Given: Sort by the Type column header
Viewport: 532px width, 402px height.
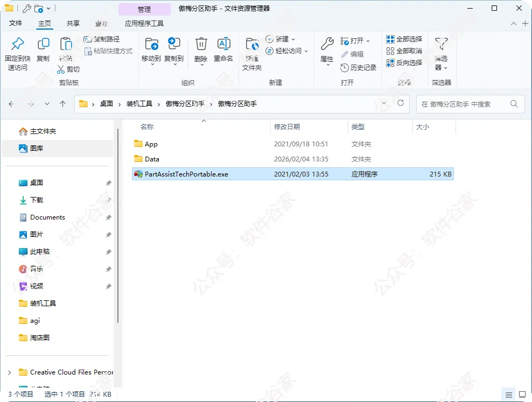Looking at the screenshot, I should [x=358, y=127].
